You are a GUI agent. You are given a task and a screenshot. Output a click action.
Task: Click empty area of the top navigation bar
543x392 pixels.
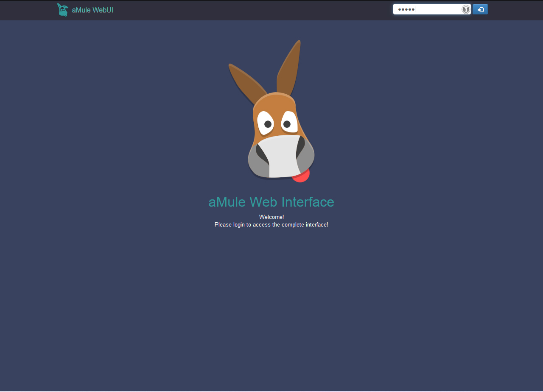tap(255, 10)
